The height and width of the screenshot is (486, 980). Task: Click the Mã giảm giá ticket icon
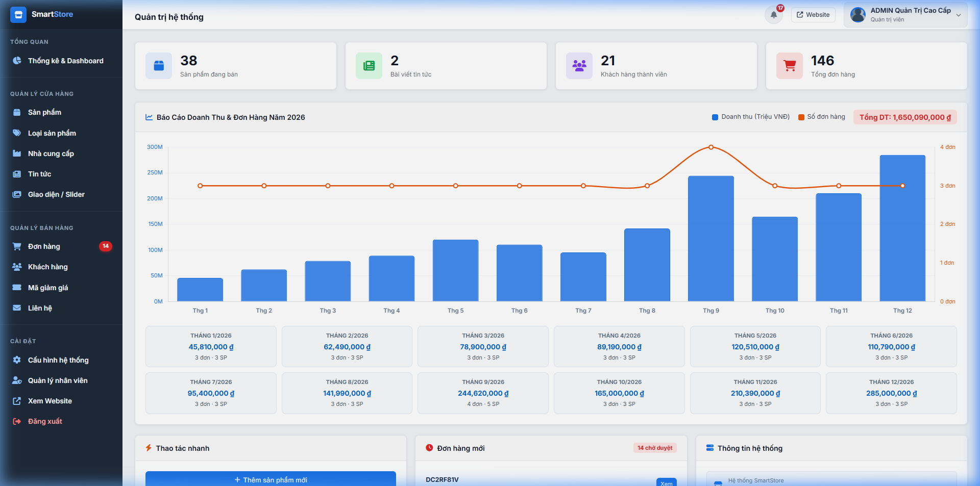[x=17, y=288]
